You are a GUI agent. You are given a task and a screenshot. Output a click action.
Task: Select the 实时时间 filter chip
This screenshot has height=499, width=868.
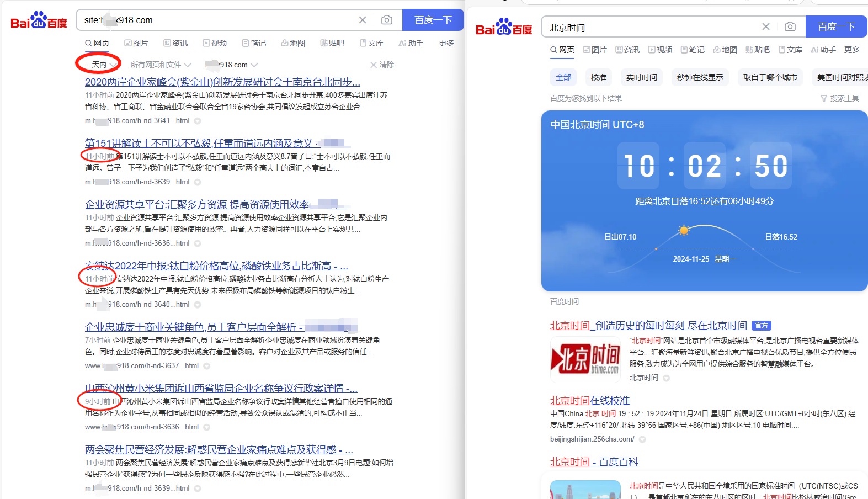point(642,77)
